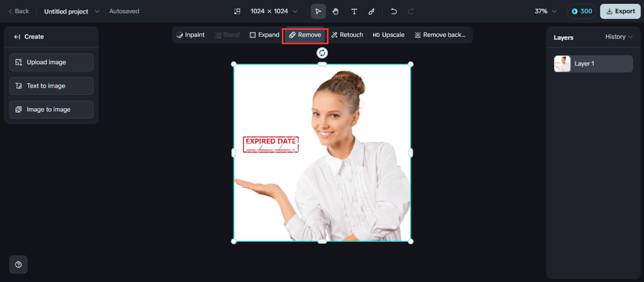Click the Layer 1 thumbnail

pos(562,64)
